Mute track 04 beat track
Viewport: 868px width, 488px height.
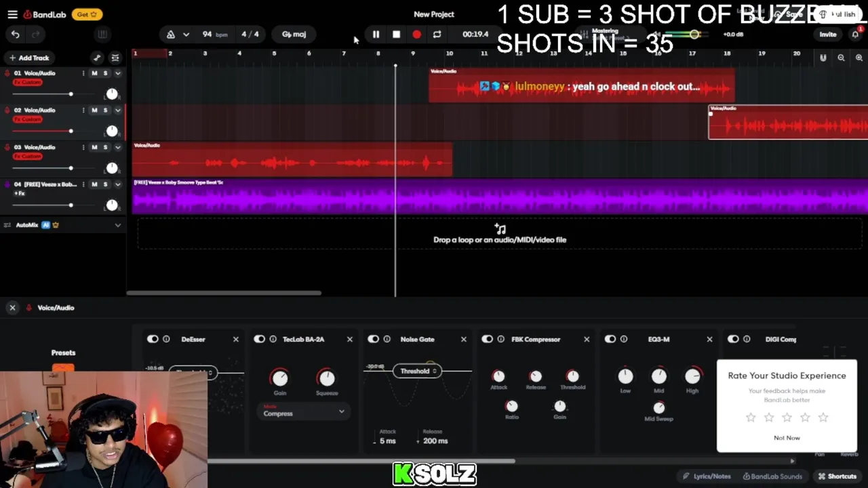pos(94,184)
